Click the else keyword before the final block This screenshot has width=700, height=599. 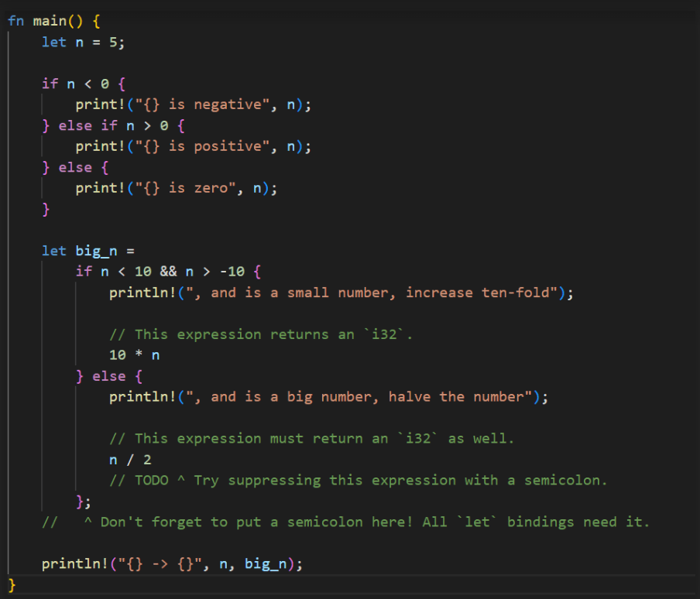(x=111, y=375)
